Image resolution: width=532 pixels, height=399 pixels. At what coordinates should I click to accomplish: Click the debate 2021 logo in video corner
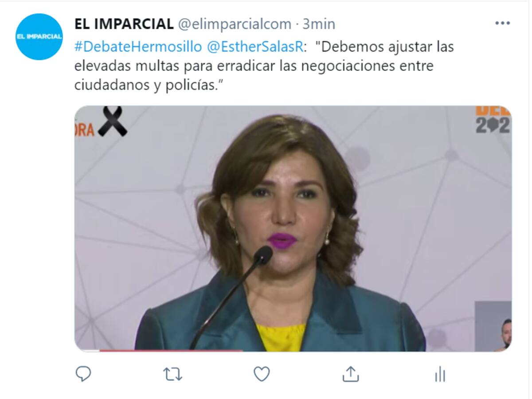493,119
